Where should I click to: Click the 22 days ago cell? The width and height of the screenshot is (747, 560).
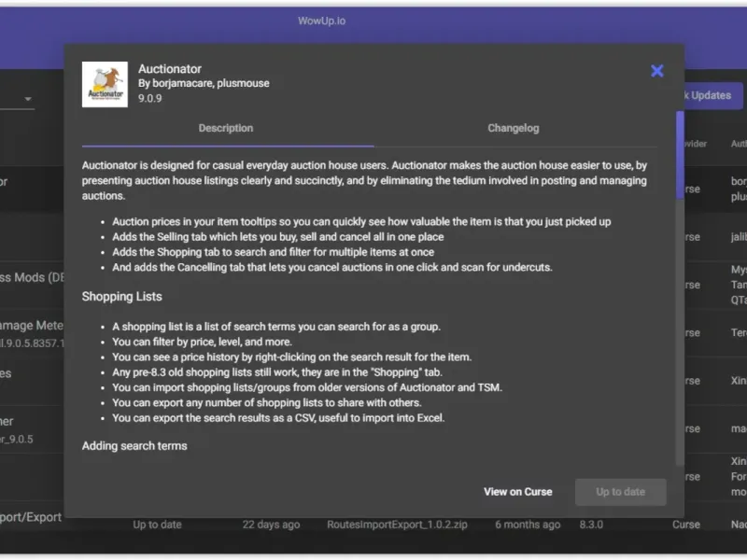[x=271, y=525]
